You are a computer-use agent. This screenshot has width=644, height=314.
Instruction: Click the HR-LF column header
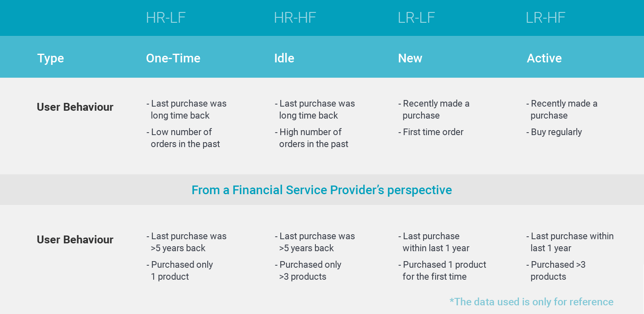166,18
